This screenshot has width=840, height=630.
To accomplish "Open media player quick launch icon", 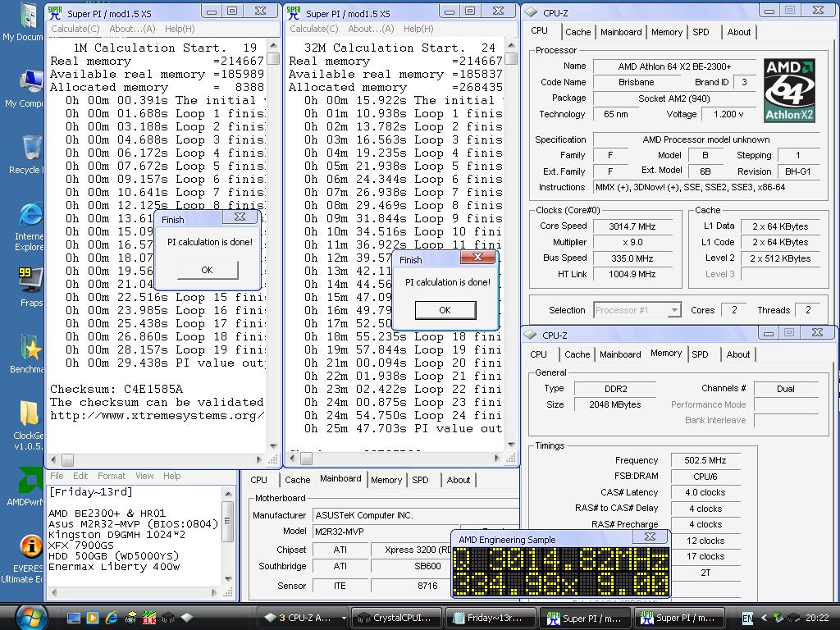I will 93,619.
